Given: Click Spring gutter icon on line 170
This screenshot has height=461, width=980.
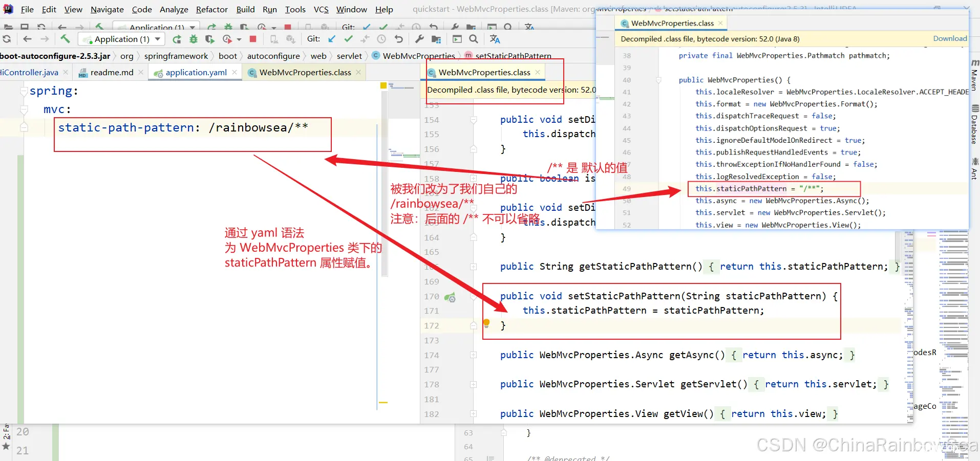Looking at the screenshot, I should (450, 297).
